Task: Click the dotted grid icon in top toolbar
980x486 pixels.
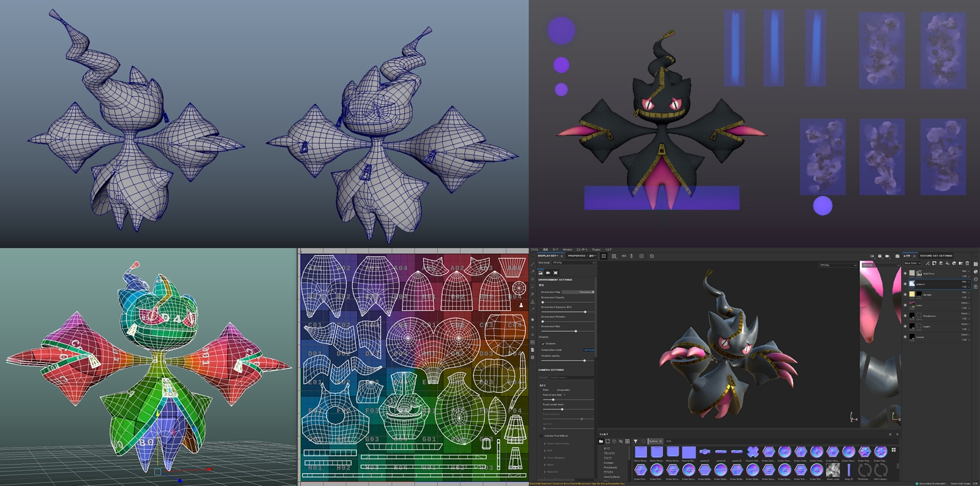Action: (614, 256)
